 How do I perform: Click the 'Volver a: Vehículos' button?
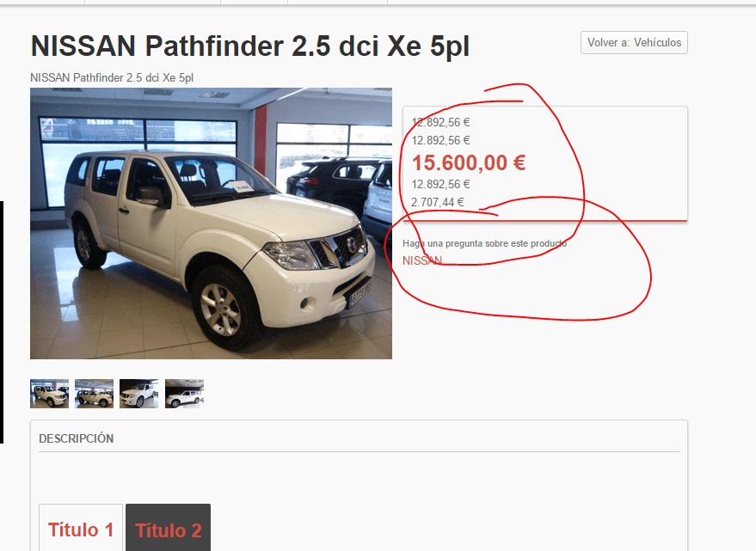pos(634,42)
